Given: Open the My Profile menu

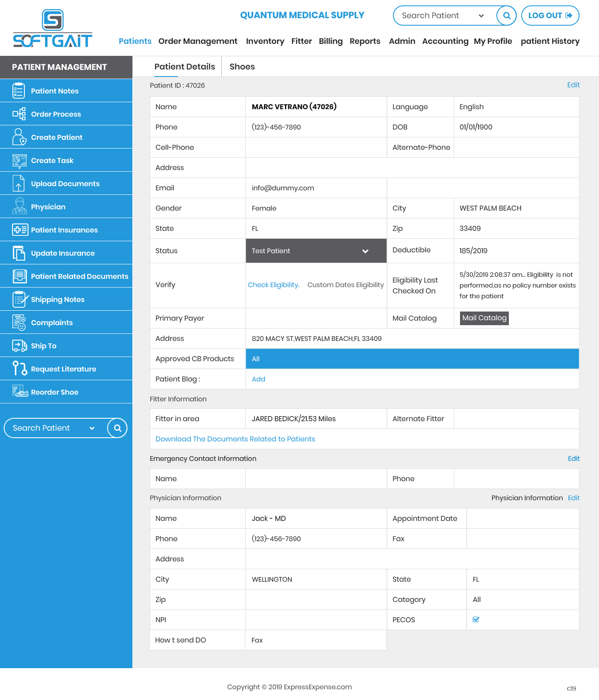Looking at the screenshot, I should click(x=493, y=41).
